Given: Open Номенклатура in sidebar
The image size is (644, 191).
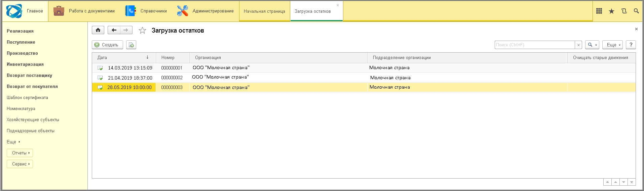Looking at the screenshot, I should pyautogui.click(x=21, y=109).
